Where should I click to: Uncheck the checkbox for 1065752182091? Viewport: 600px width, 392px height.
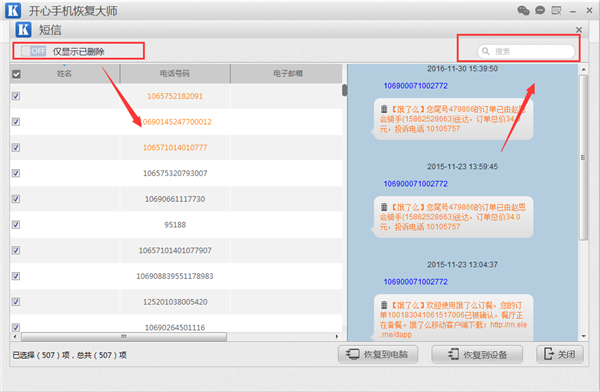click(x=16, y=96)
